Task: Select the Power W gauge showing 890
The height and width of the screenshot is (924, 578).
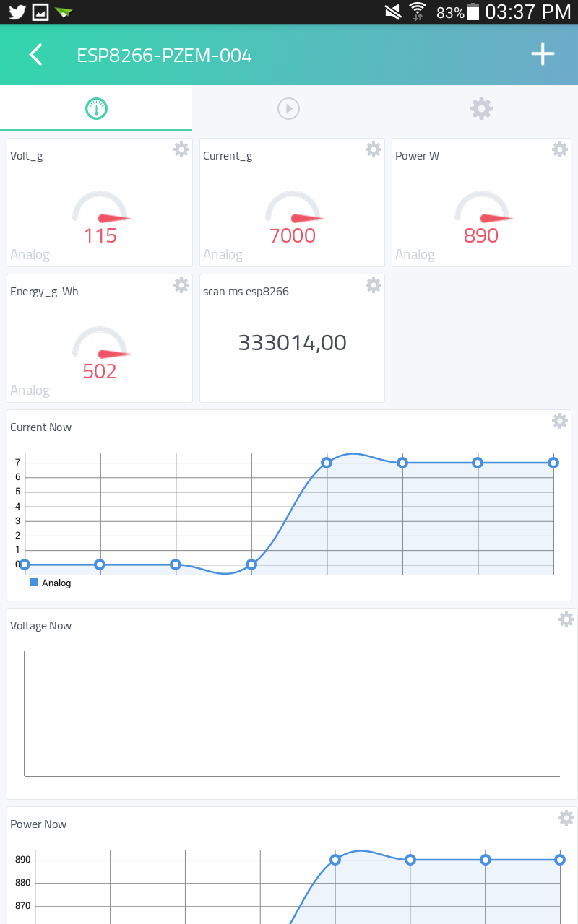Action: (x=482, y=217)
